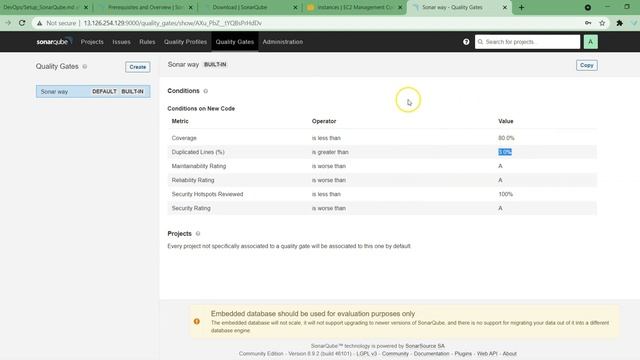Open the Rules menu
The image size is (640, 360).
(x=147, y=42)
